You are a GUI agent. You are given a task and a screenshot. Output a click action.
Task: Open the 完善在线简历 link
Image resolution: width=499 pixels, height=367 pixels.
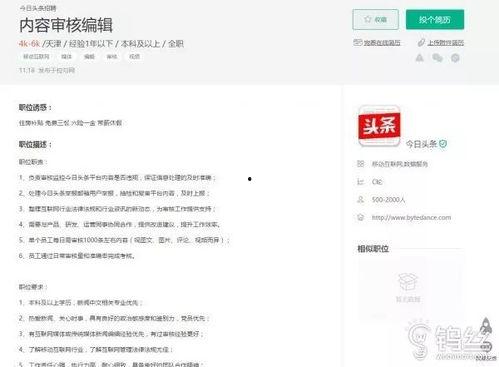click(x=382, y=43)
